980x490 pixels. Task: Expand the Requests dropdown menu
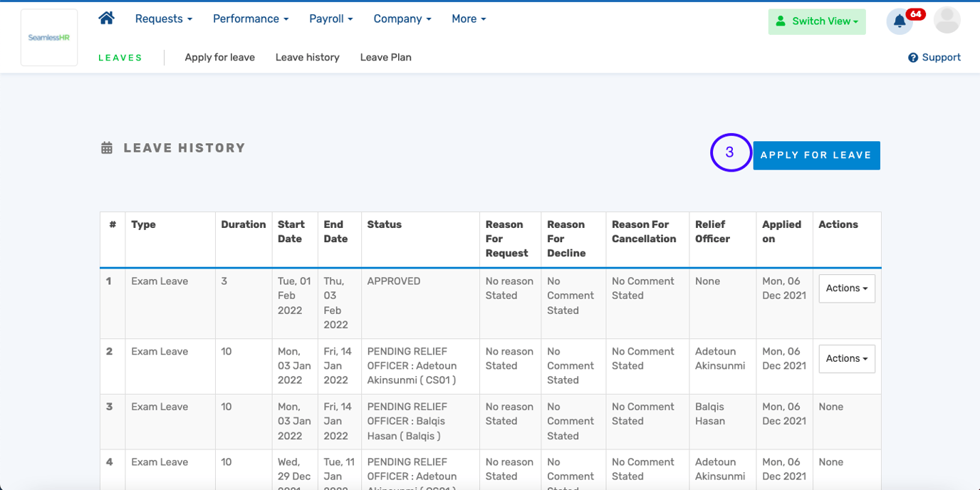(x=164, y=19)
